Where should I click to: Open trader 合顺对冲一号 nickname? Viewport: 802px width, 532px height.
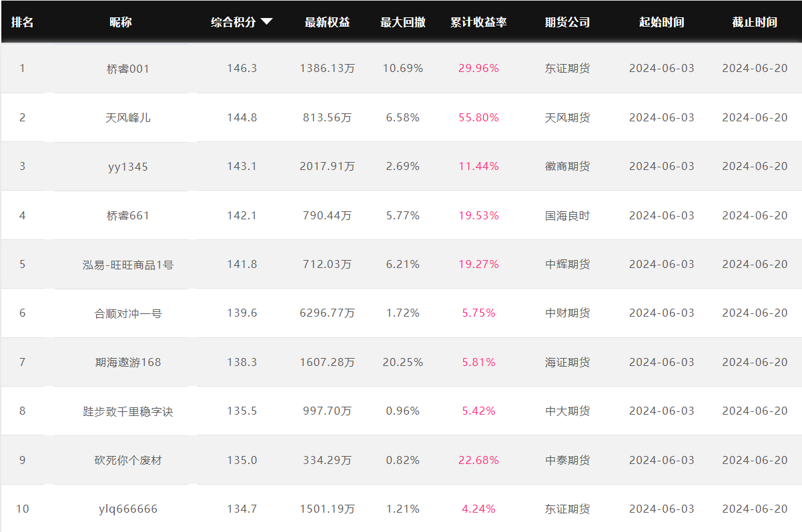128,313
